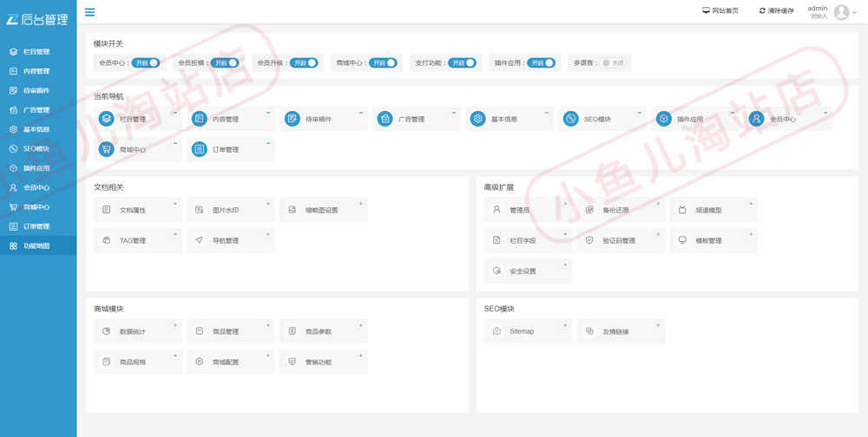
Task: Click the 文档属性 icon under 文档相关
Action: click(106, 210)
